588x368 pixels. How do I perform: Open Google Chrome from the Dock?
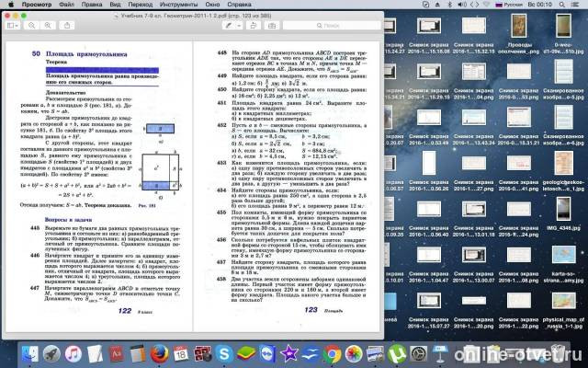click(x=332, y=353)
